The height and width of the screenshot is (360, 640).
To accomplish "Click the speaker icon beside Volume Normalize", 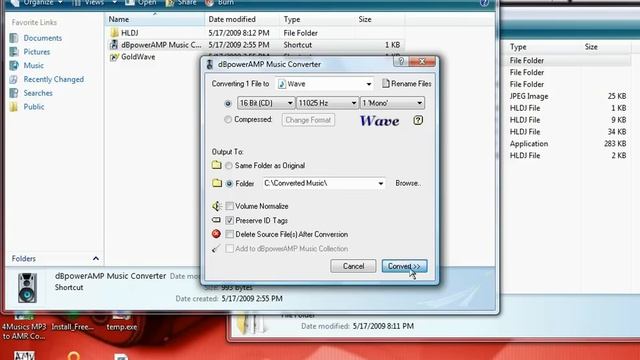I will point(216,206).
